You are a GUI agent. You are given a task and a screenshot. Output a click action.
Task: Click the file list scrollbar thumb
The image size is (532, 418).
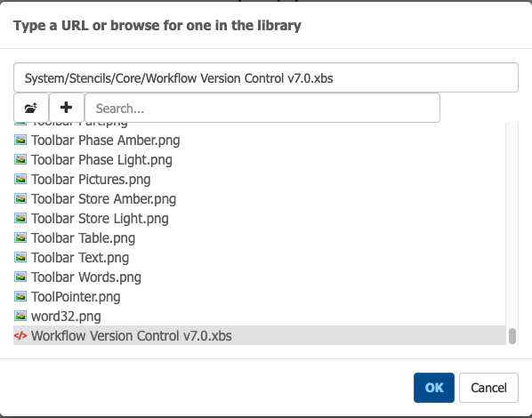[512, 336]
